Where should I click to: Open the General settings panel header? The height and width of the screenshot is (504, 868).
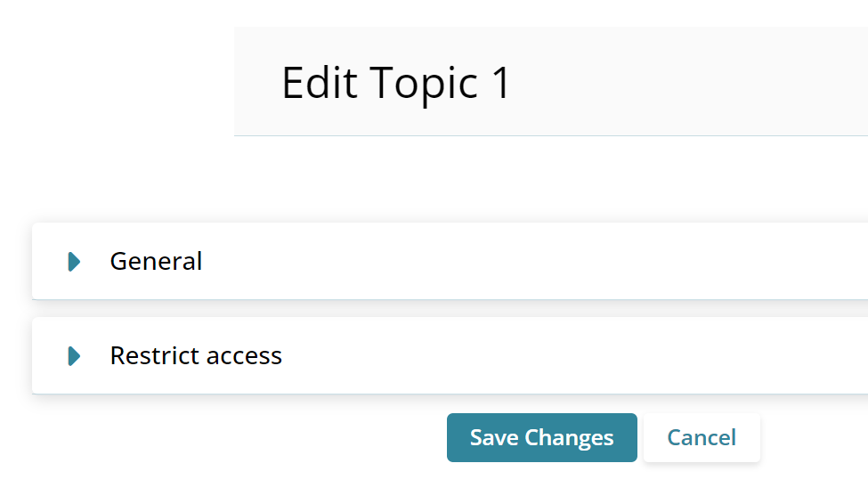click(x=156, y=262)
